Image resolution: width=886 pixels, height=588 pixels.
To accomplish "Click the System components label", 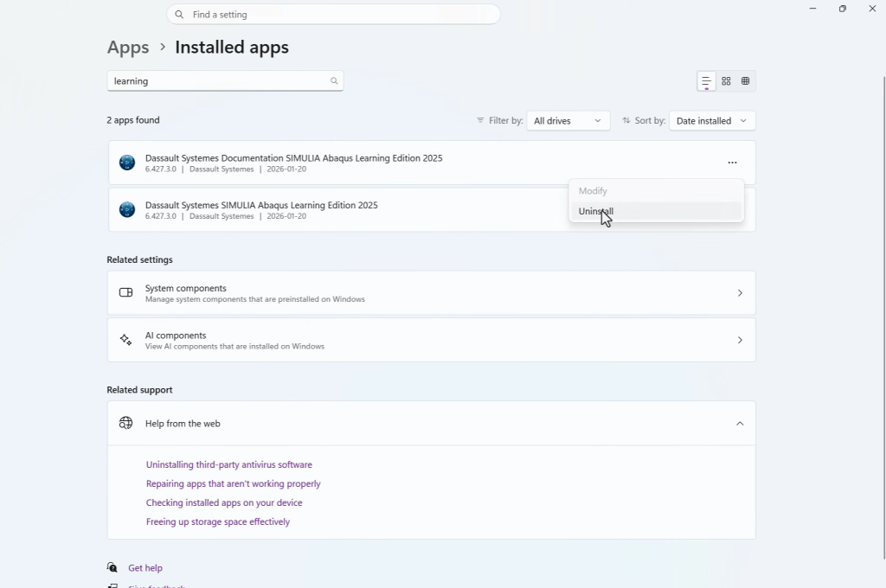I will tap(185, 288).
